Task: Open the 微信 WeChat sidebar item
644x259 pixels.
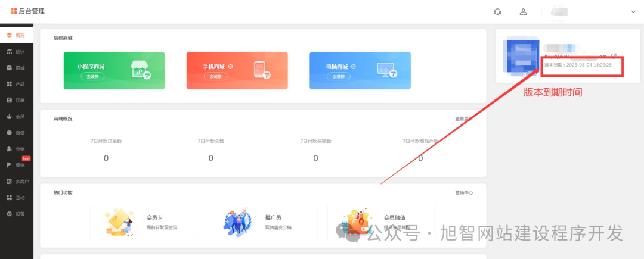Action: pos(17,133)
